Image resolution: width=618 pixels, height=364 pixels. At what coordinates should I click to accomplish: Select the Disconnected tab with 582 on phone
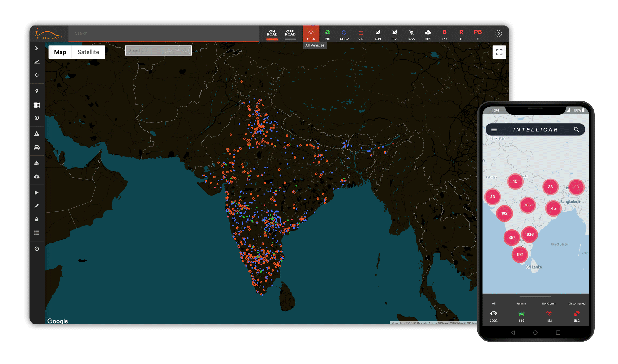click(577, 312)
